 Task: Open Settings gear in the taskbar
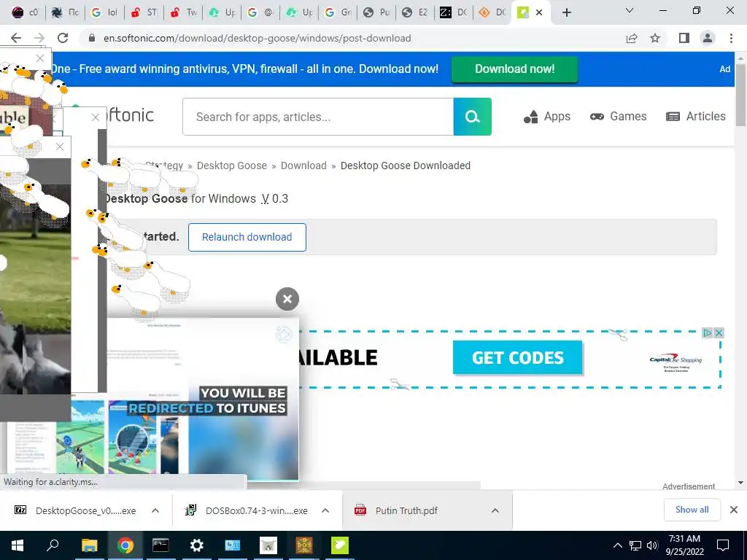pos(196,545)
